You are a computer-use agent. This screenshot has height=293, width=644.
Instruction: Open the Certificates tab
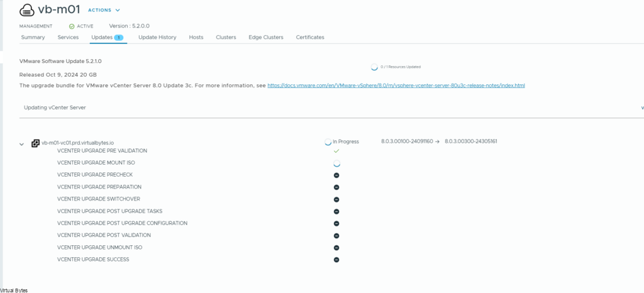pos(310,37)
